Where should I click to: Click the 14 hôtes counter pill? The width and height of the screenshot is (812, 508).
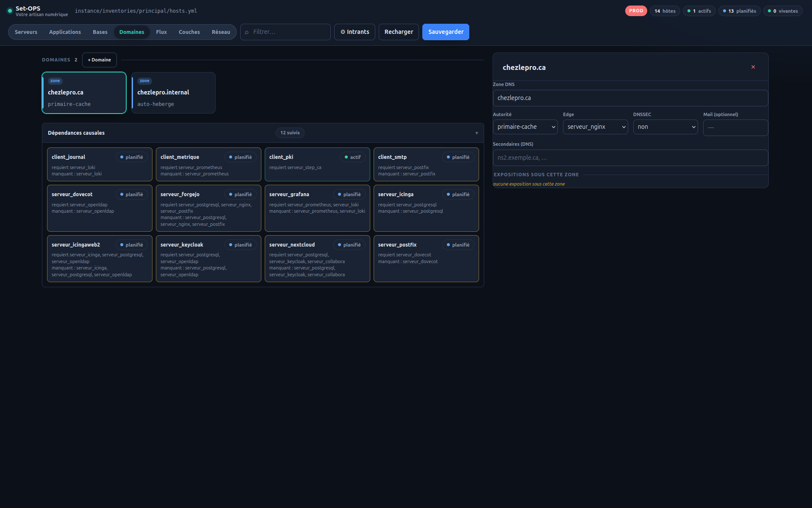click(665, 11)
